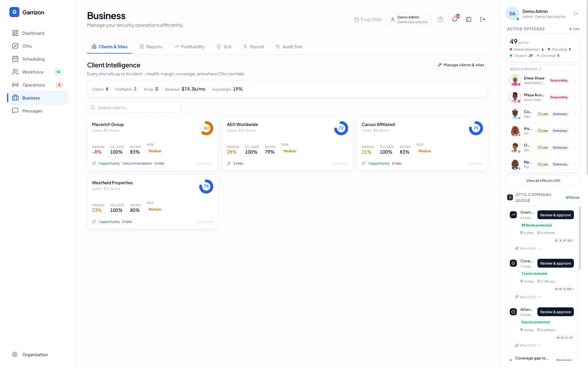The width and height of the screenshot is (588, 368).
Task: Open the Demo Admin account switcher
Action: tap(409, 19)
